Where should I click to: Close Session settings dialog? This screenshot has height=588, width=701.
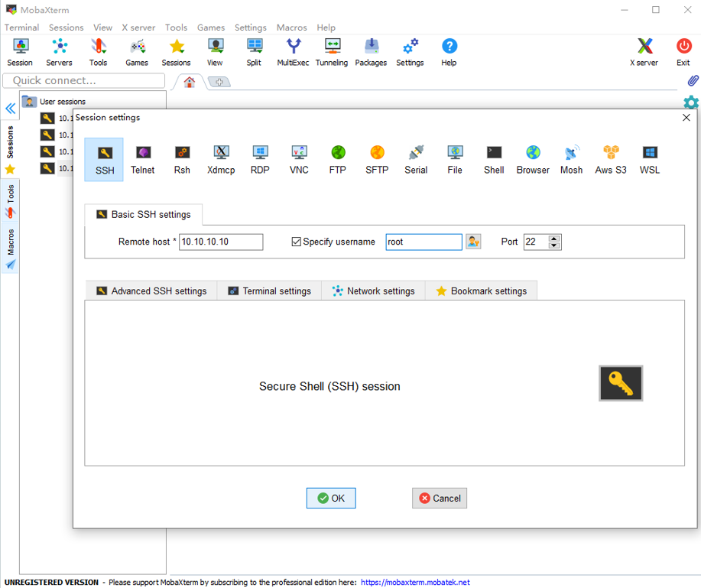[686, 118]
